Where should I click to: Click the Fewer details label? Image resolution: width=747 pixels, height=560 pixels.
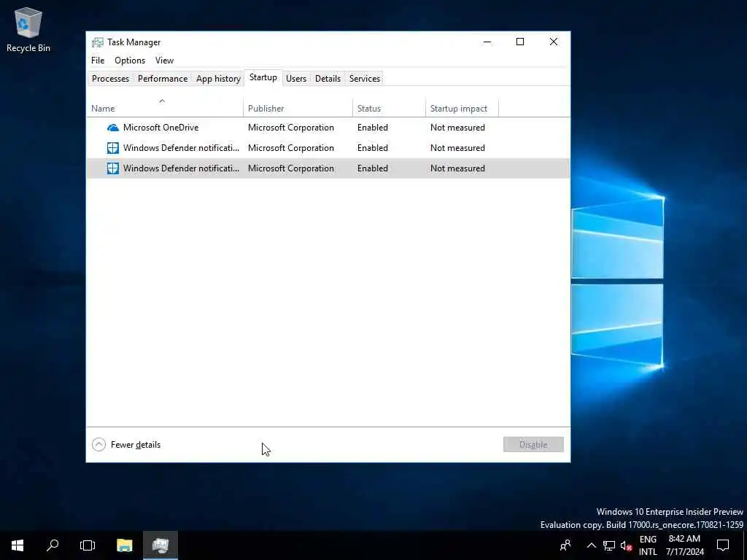coord(136,445)
